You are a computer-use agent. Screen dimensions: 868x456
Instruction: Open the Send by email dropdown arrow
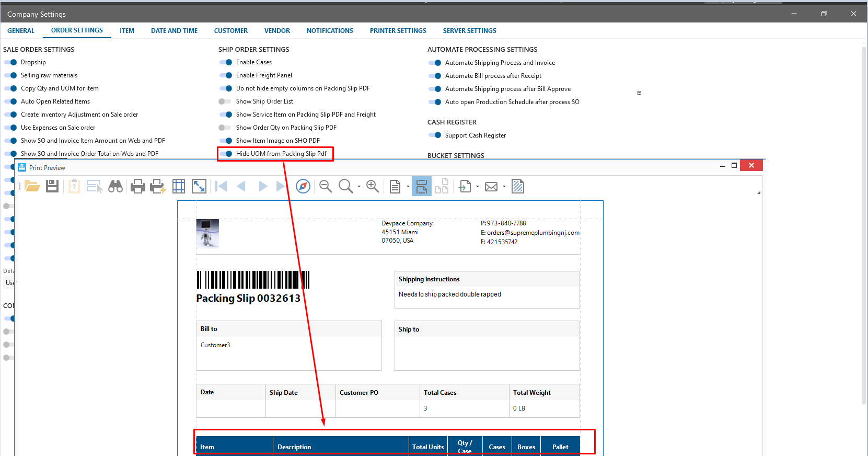click(504, 187)
